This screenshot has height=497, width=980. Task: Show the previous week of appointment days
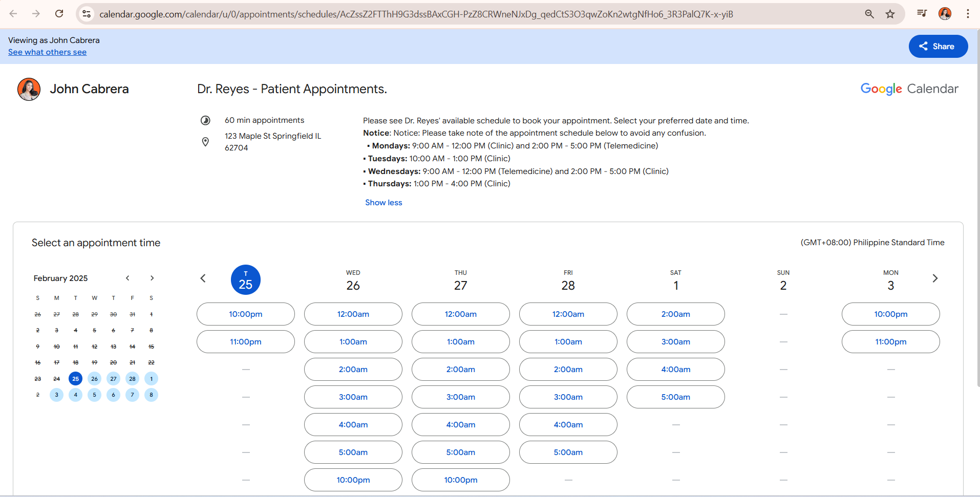(203, 278)
